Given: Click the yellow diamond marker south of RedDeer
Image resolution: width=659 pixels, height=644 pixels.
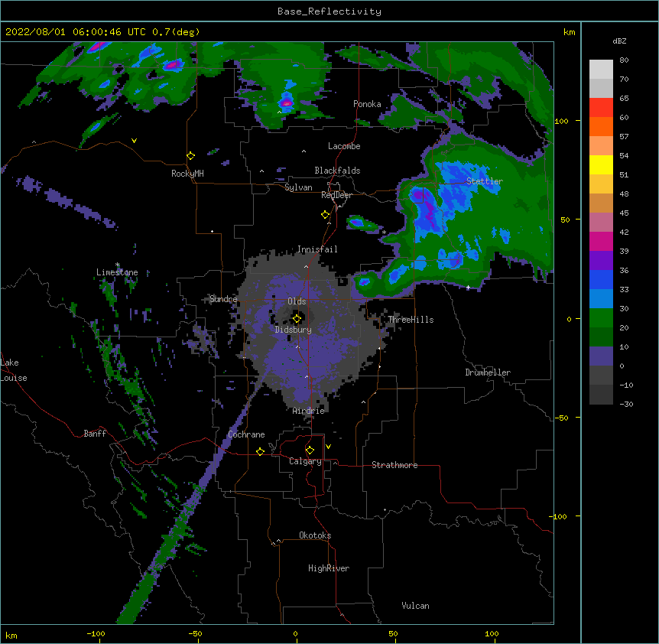Looking at the screenshot, I should (326, 215).
